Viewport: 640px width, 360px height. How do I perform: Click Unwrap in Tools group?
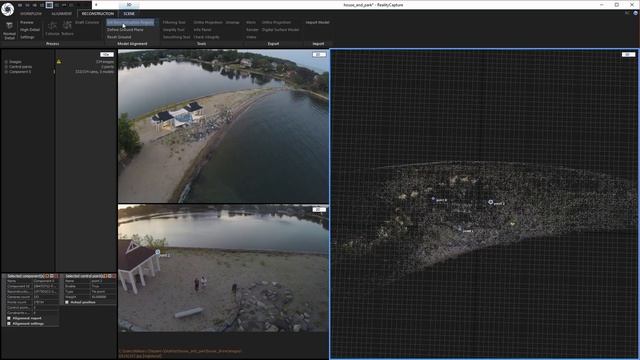point(233,22)
